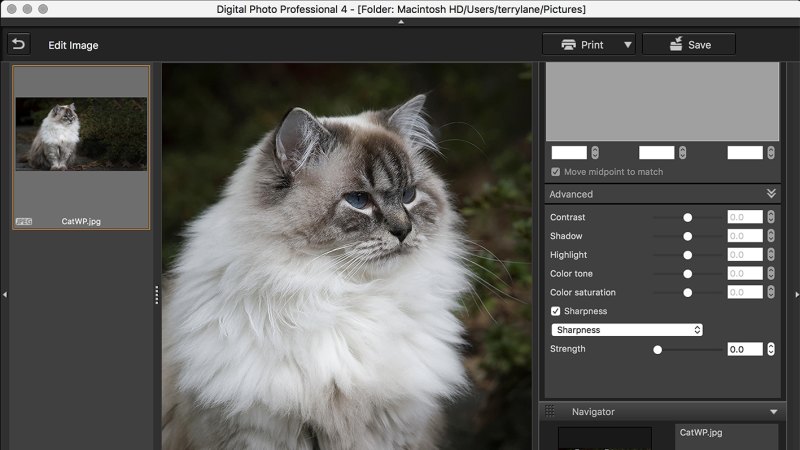This screenshot has width=800, height=450.
Task: Open the Sharpness method dropdown
Action: point(627,330)
